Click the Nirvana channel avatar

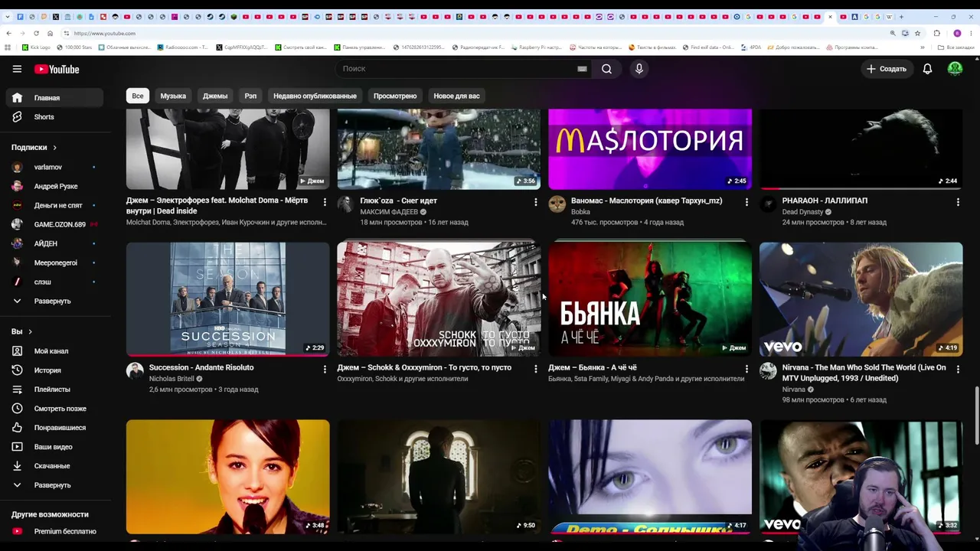point(768,371)
